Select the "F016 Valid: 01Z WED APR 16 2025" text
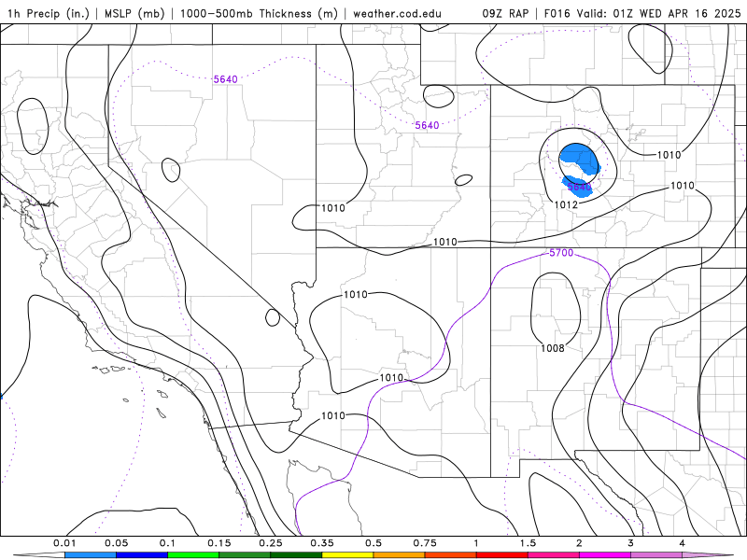The image size is (747, 560). pos(642,13)
